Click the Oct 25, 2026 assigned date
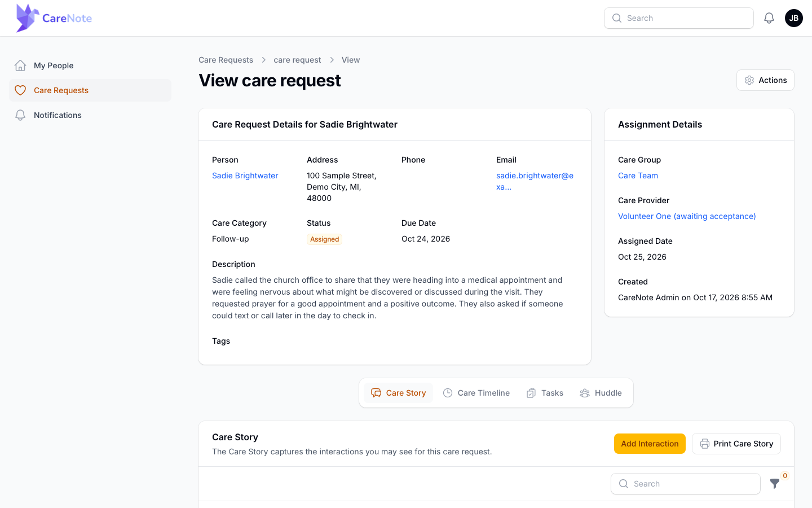Image resolution: width=812 pixels, height=508 pixels. coord(642,257)
